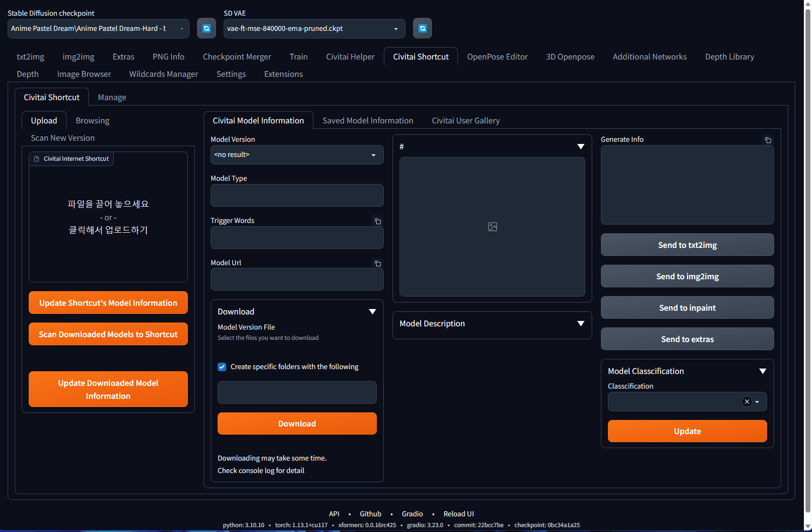Toggle Create specific folders checkbox
The height and width of the screenshot is (532, 812).
[x=222, y=367]
